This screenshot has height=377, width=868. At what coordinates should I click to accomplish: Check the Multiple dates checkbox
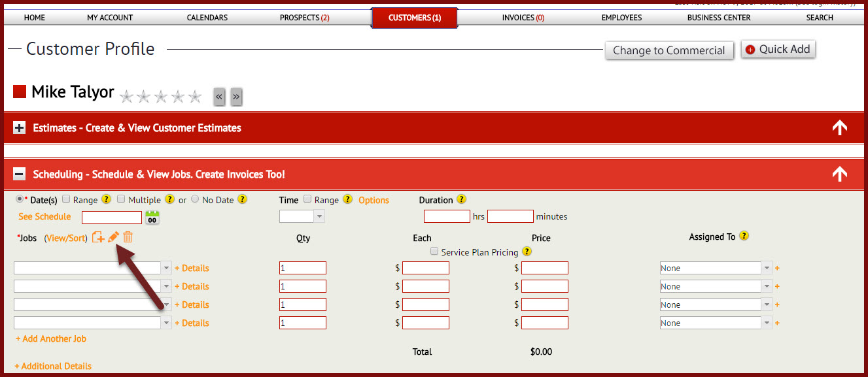[x=121, y=199]
